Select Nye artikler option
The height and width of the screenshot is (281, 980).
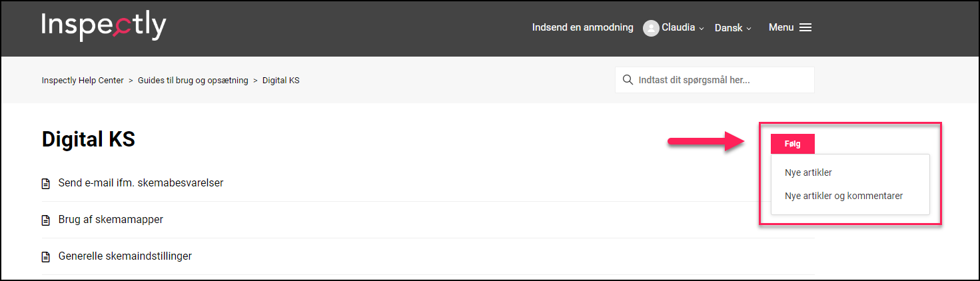pyautogui.click(x=808, y=172)
